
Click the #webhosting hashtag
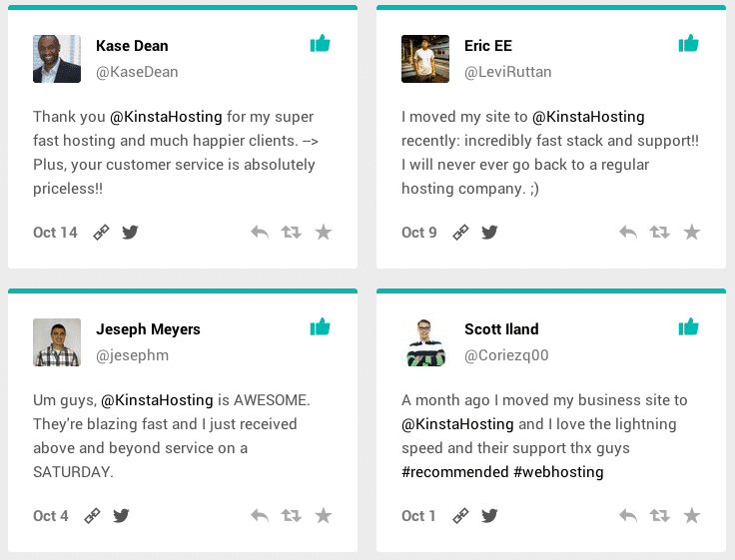point(558,472)
